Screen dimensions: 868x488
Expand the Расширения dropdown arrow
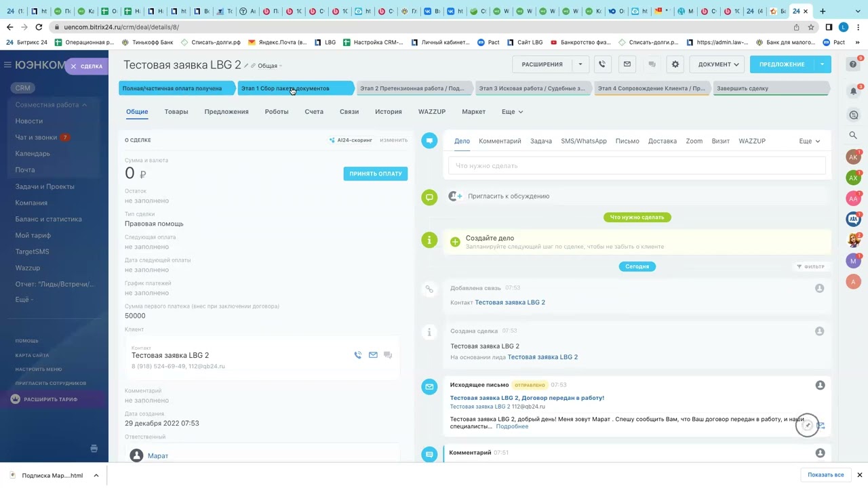580,64
